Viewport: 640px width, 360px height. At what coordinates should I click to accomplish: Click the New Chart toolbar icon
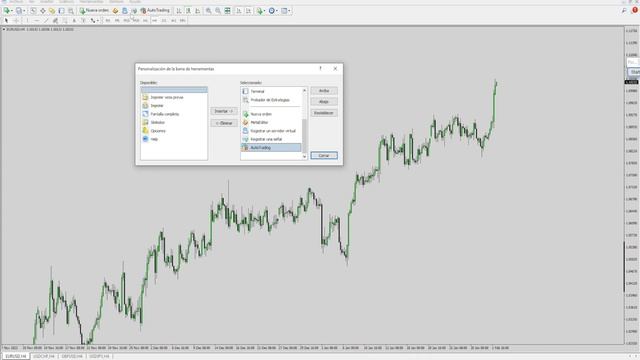(7, 11)
